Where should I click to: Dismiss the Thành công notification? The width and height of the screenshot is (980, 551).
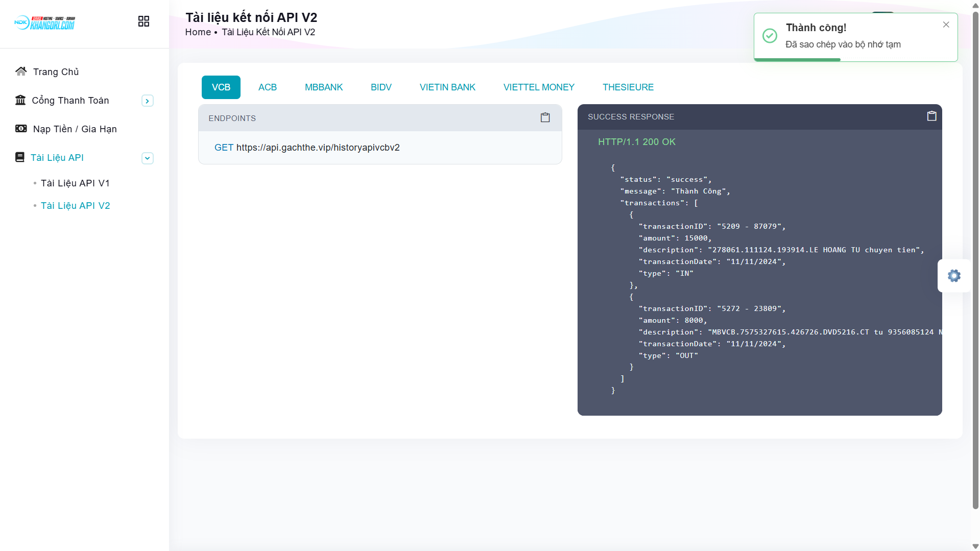(946, 25)
